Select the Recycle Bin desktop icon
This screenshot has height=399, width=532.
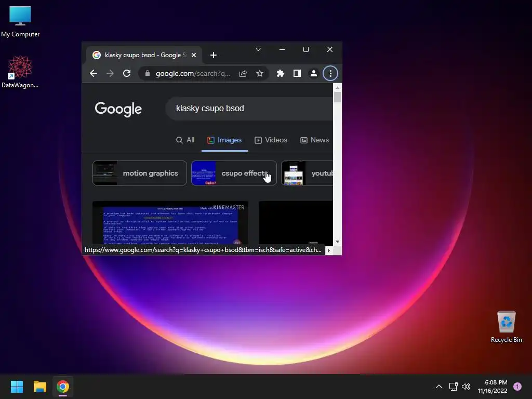506,327
